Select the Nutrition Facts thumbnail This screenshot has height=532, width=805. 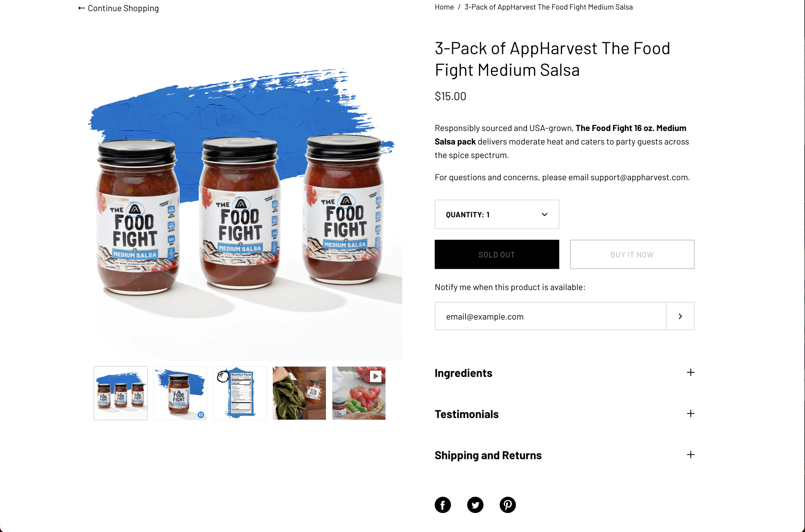[240, 393]
